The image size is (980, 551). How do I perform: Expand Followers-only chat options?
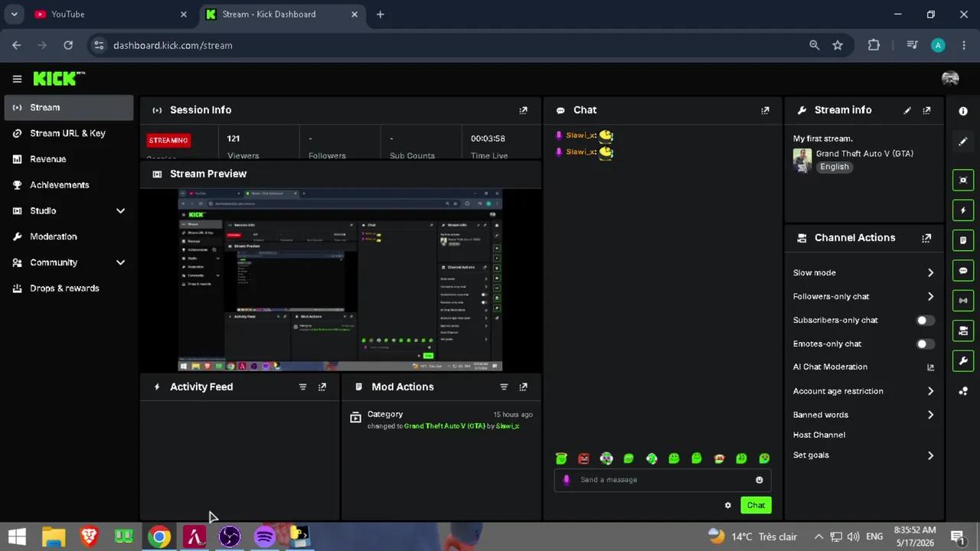pos(930,296)
